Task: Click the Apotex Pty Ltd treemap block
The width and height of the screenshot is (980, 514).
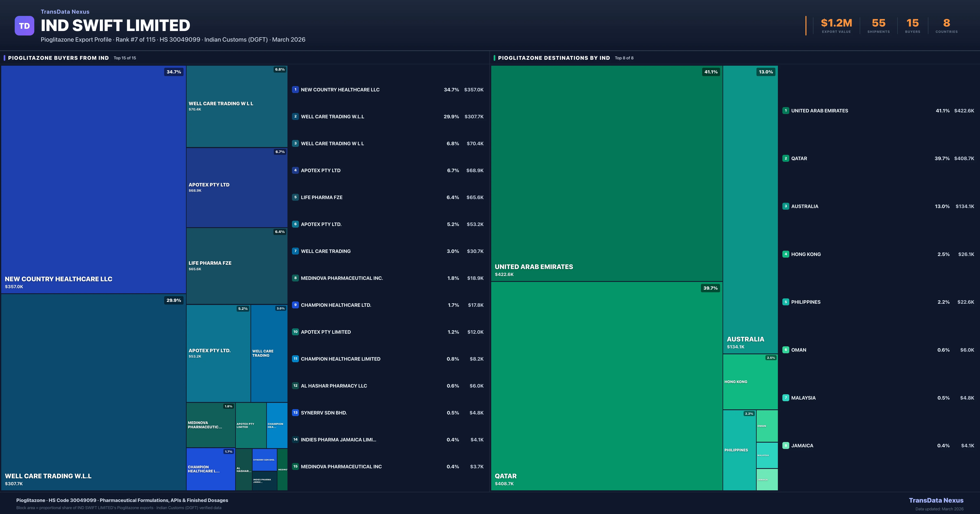Action: [237, 187]
